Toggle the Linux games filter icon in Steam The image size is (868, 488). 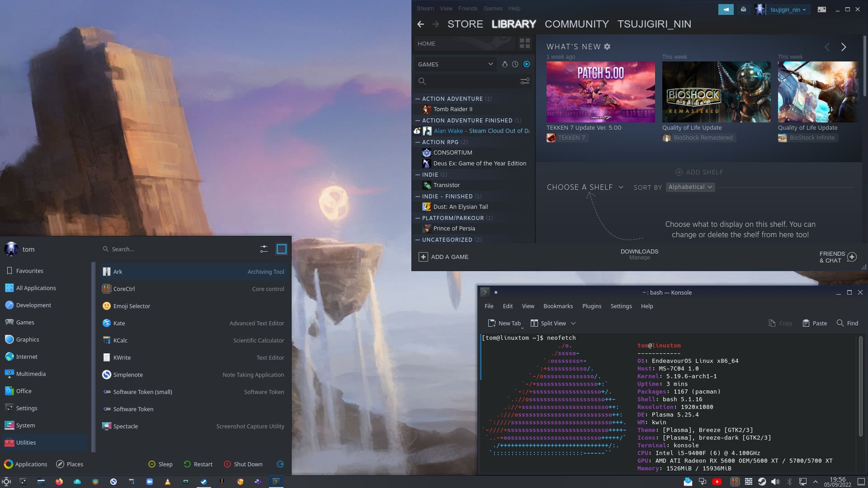505,64
